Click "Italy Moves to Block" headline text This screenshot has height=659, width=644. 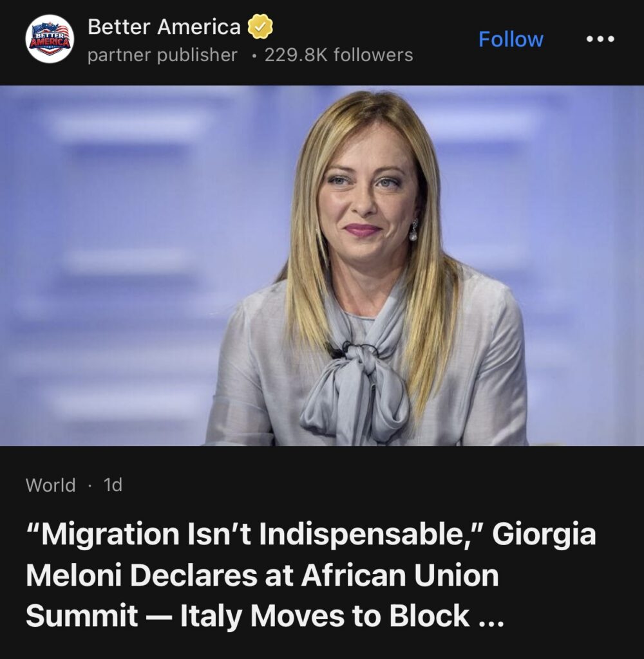tap(325, 617)
